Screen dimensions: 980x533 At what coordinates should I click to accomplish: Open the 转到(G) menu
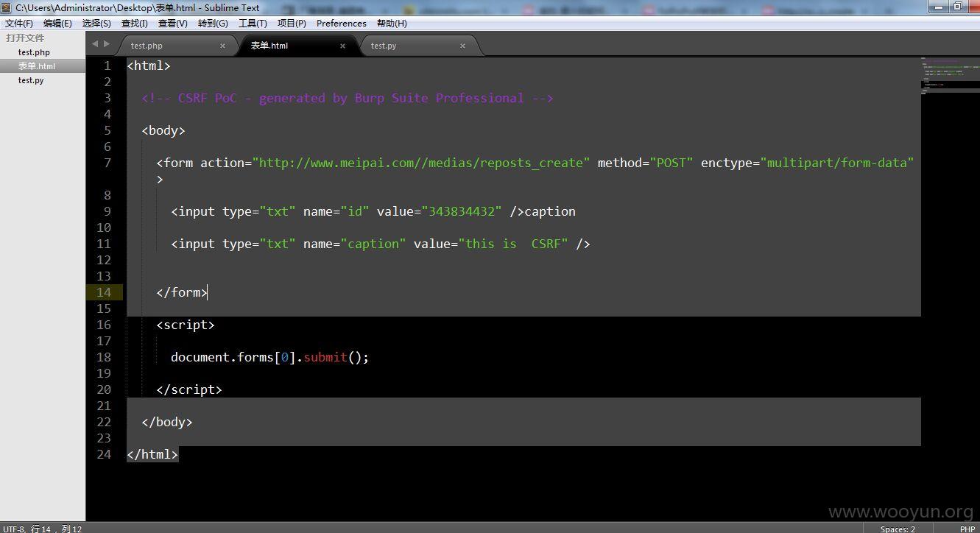(213, 24)
